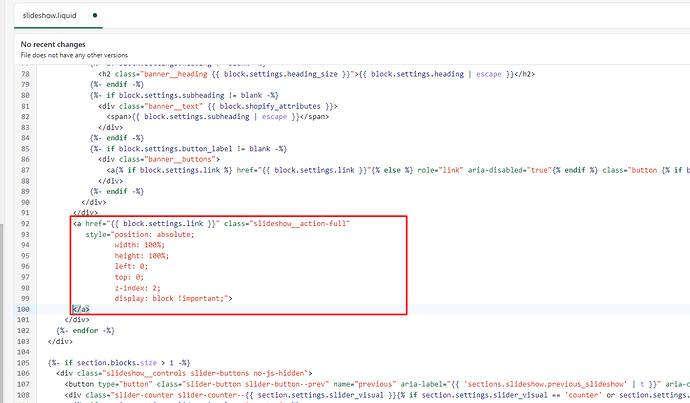
Task: Click 'File does not have any other versions' text
Action: (74, 55)
